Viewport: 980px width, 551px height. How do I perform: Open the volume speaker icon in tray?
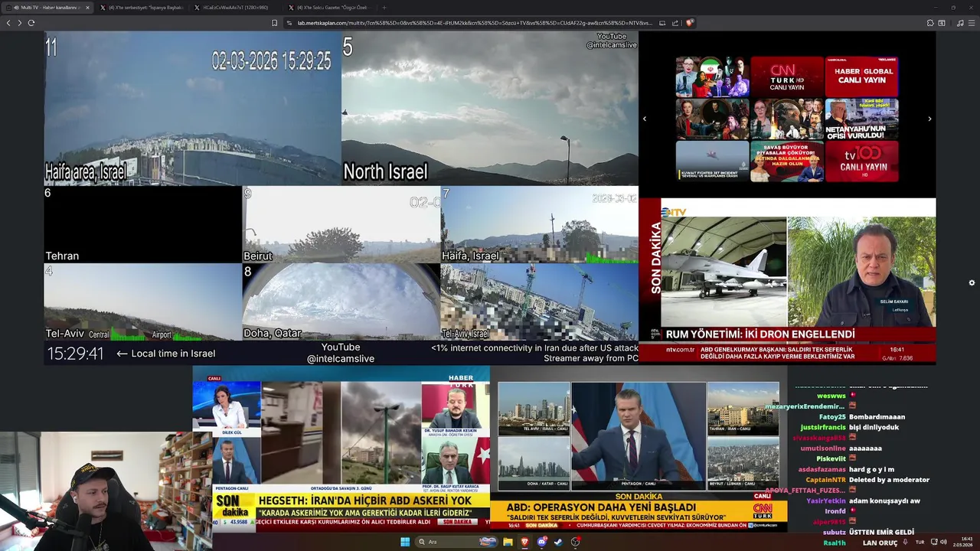(x=942, y=542)
